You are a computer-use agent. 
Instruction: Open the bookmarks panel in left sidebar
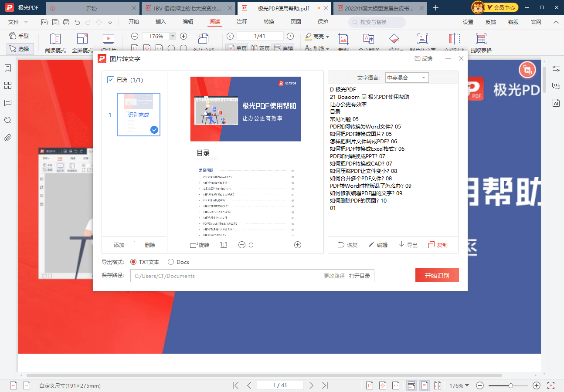(x=8, y=68)
